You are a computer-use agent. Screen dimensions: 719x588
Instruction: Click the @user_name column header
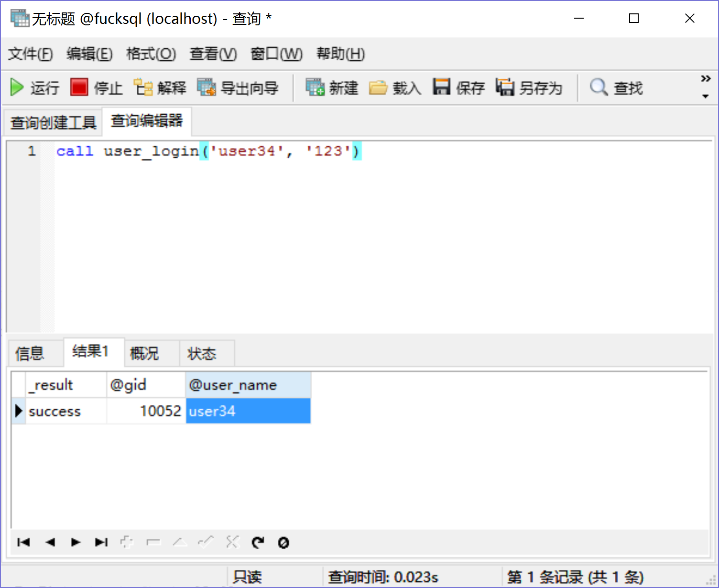[x=248, y=385]
